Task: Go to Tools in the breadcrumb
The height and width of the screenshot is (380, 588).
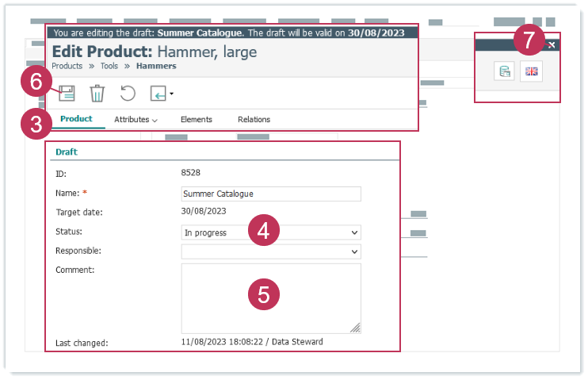Action: [x=109, y=67]
